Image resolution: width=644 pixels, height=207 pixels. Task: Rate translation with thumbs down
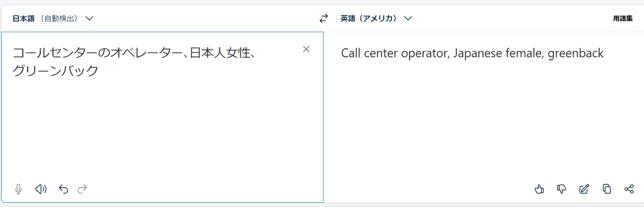(x=562, y=189)
